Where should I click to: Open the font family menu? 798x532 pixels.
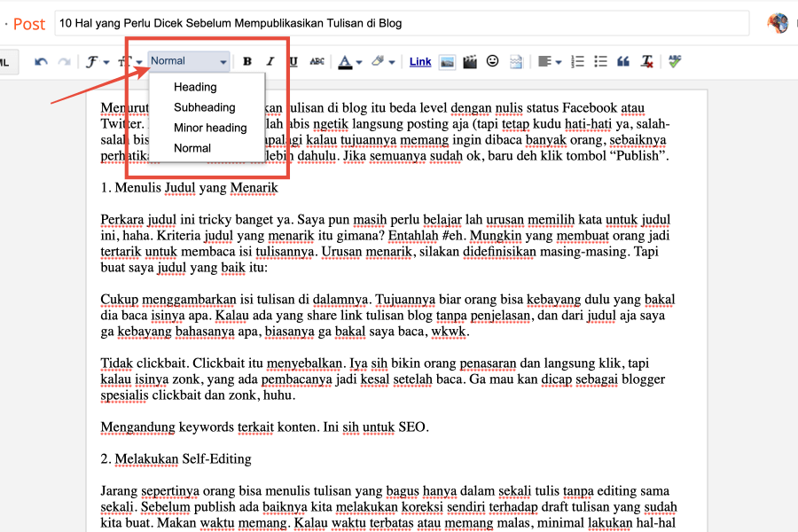coord(98,61)
